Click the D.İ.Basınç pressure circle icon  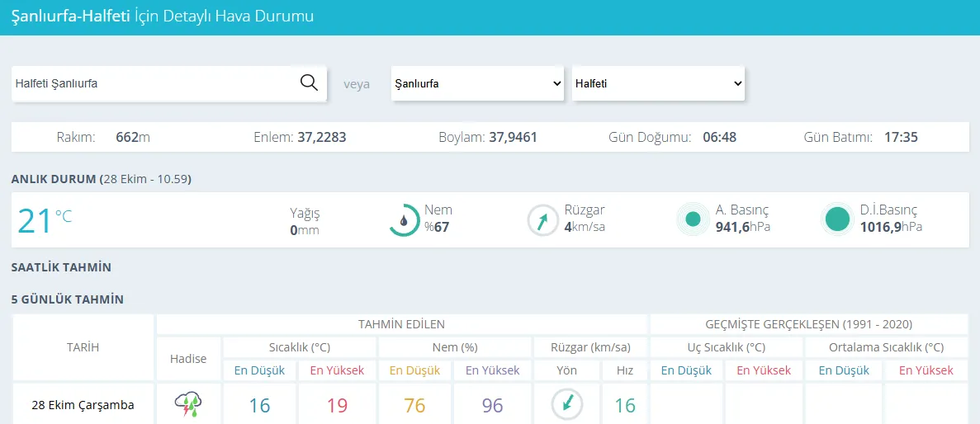(837, 219)
